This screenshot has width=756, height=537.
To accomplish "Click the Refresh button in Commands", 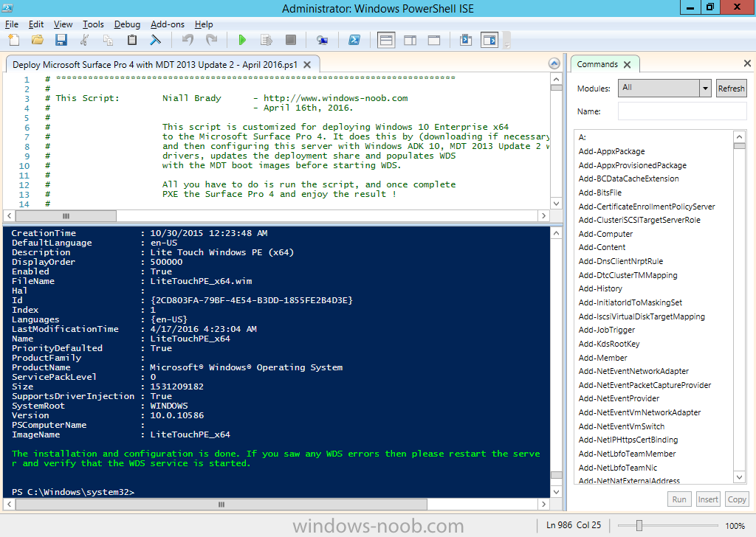I will click(731, 88).
